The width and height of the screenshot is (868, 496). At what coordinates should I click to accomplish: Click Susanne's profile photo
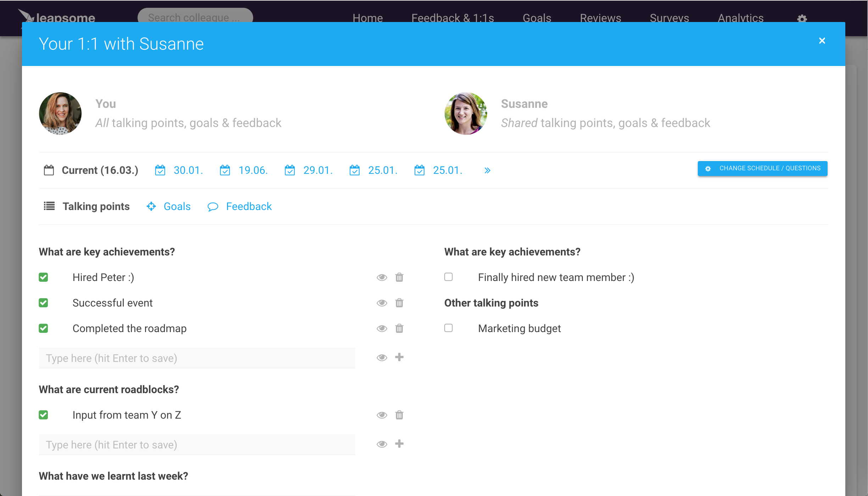tap(466, 114)
